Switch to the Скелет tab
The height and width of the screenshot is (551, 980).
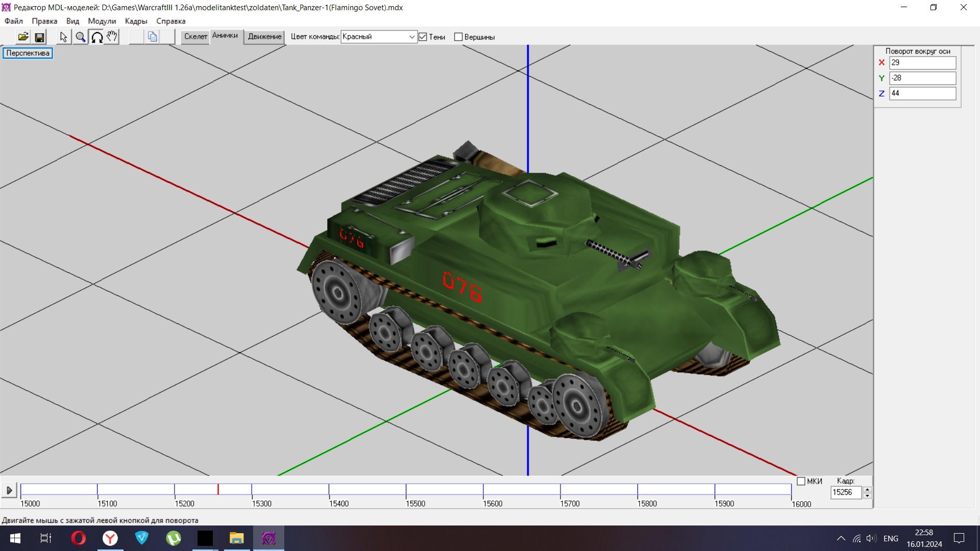coord(195,37)
